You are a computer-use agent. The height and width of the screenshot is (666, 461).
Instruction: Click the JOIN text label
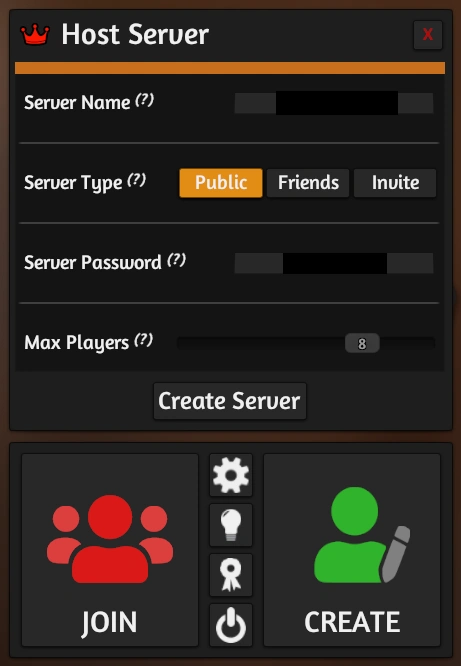pyautogui.click(x=110, y=623)
